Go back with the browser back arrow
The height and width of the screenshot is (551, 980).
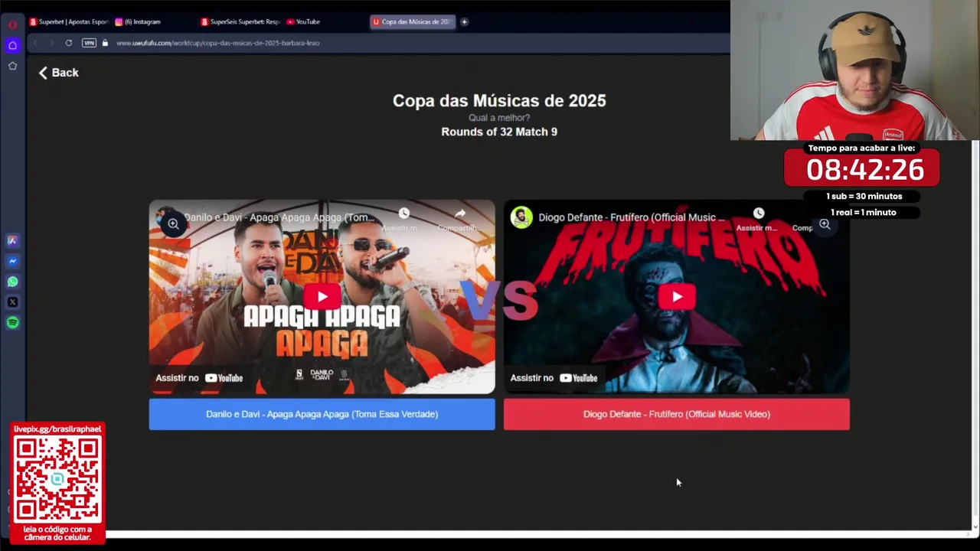click(x=35, y=43)
